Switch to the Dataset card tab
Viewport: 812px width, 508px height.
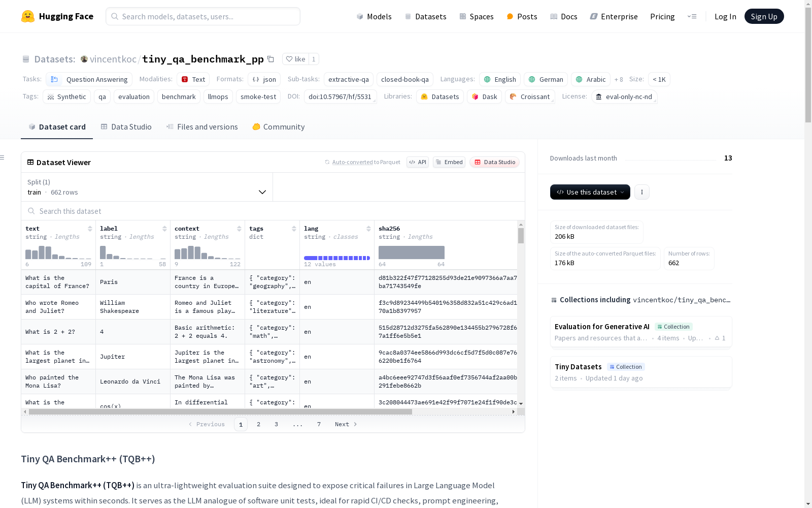[57, 127]
